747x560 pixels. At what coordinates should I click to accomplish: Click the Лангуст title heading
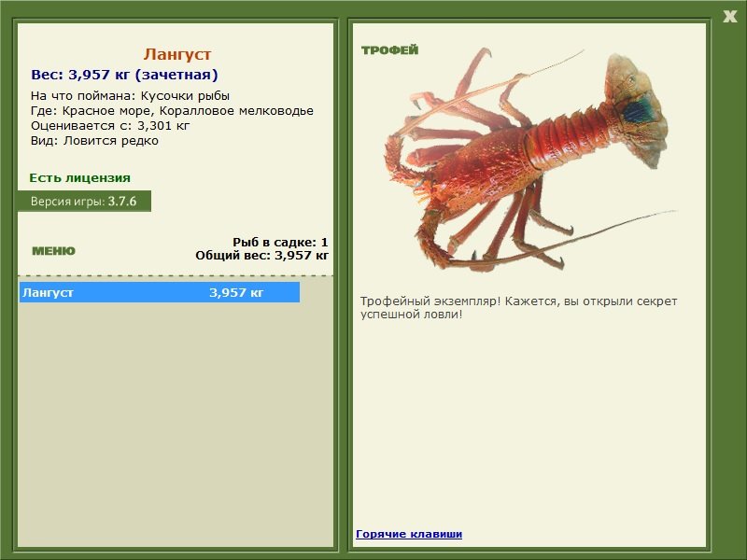(177, 54)
